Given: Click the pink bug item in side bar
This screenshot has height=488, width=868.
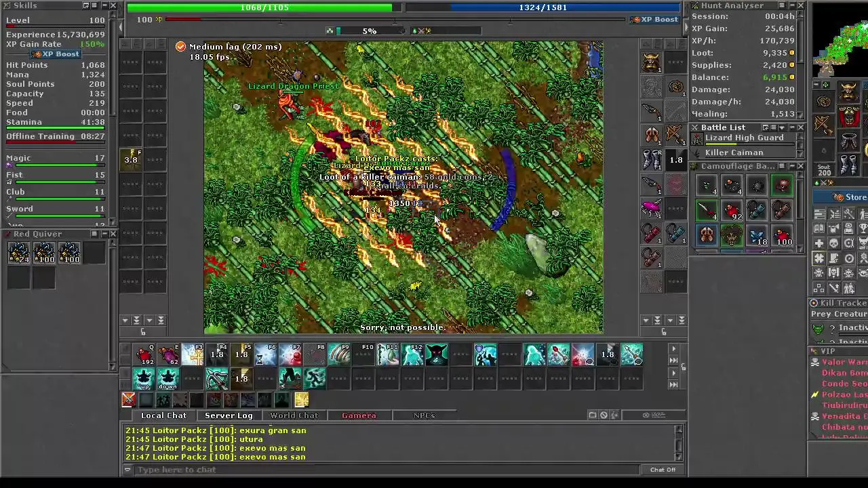Looking at the screenshot, I should pyautogui.click(x=652, y=207).
